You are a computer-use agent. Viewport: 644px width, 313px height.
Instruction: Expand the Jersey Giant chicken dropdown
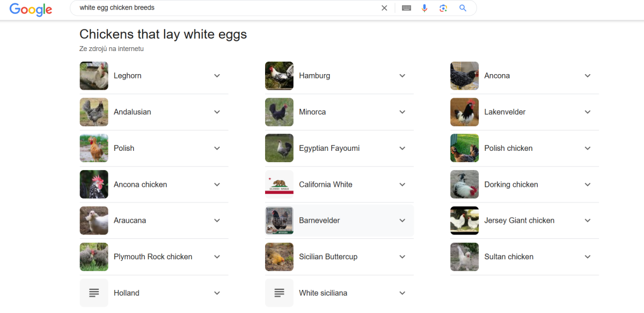pyautogui.click(x=588, y=220)
